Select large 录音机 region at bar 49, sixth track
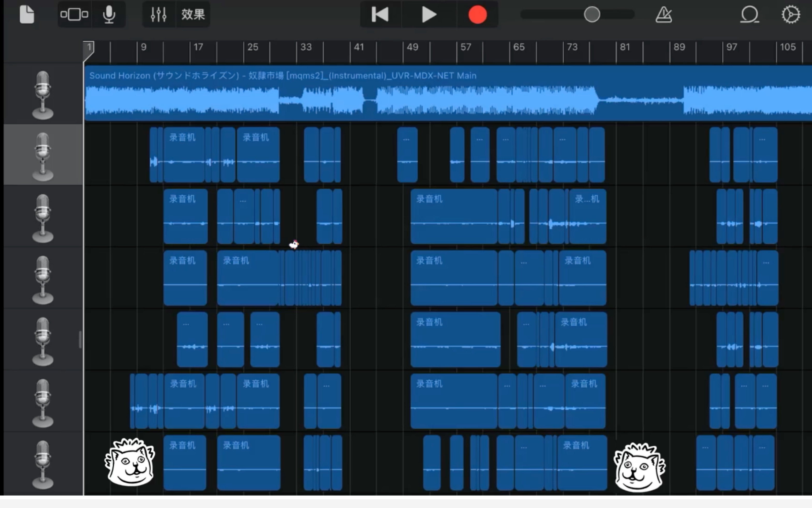This screenshot has width=812, height=508. [454, 401]
